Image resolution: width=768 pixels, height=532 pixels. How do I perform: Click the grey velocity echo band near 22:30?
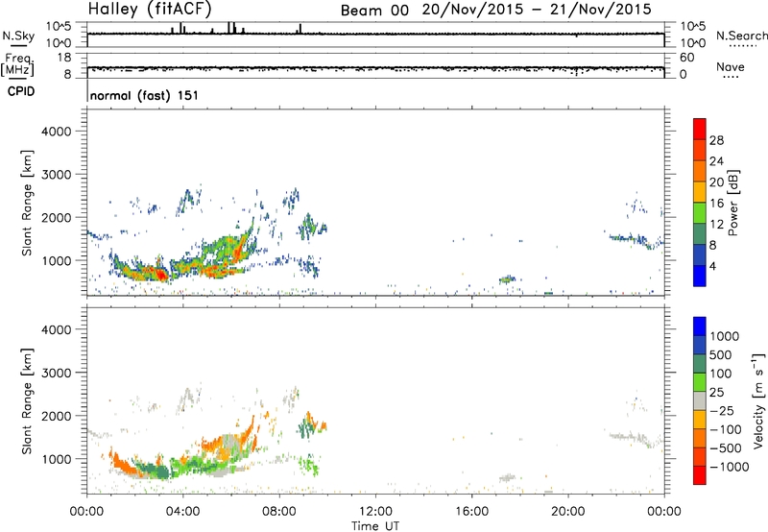click(x=630, y=437)
